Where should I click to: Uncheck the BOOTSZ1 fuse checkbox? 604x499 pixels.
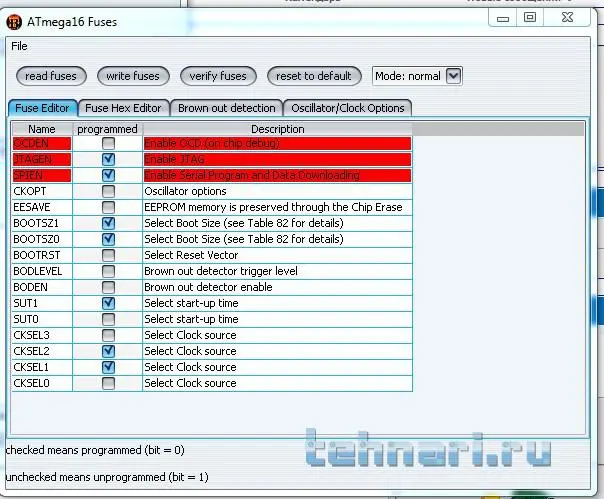click(x=108, y=223)
